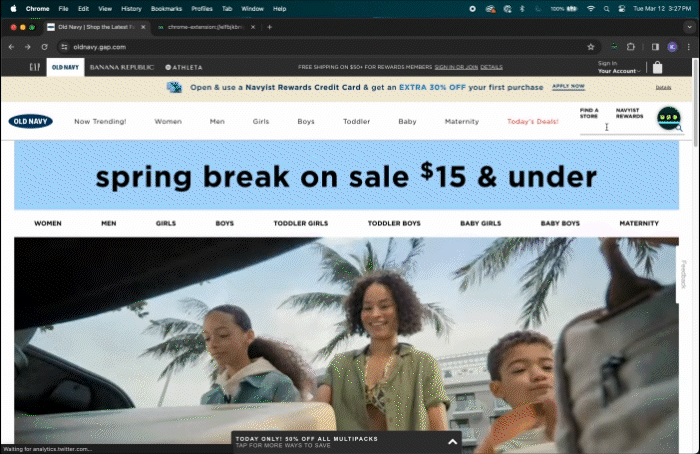
Task: Click Details link in rewards banner
Action: tap(663, 87)
